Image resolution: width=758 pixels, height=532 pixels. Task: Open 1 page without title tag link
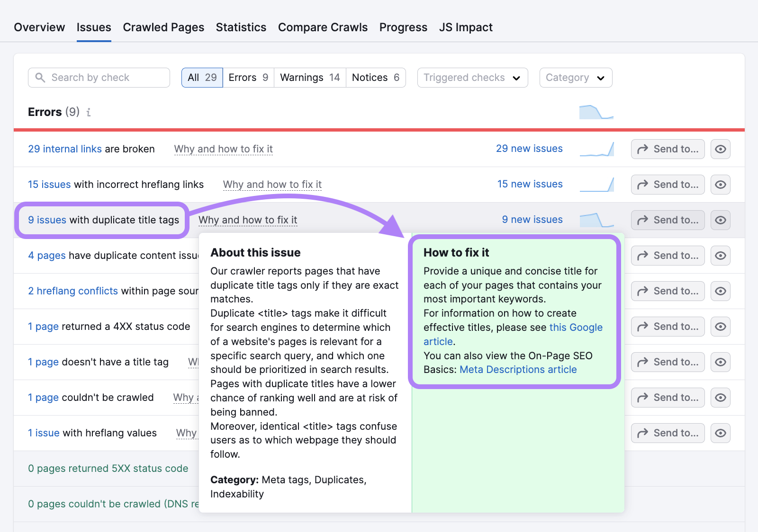click(44, 362)
